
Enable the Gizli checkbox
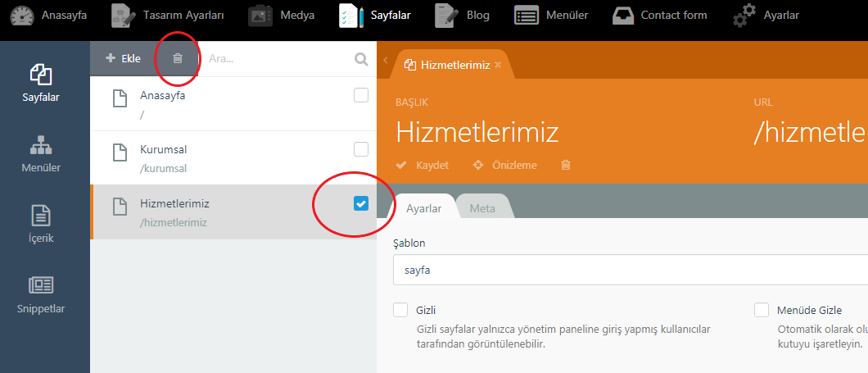(400, 311)
